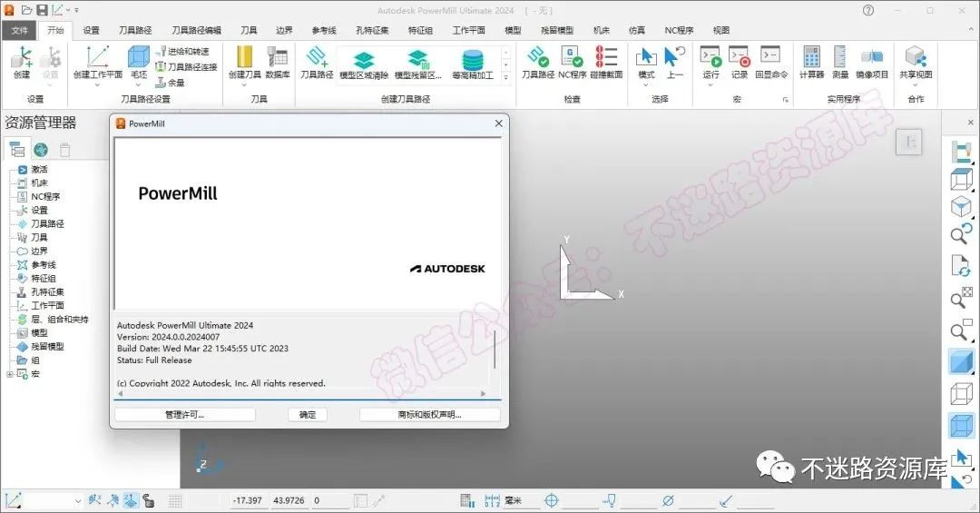Screen dimensions: 980x513
Task: Switch to the 仿真 simulation tab
Action: pos(637,30)
